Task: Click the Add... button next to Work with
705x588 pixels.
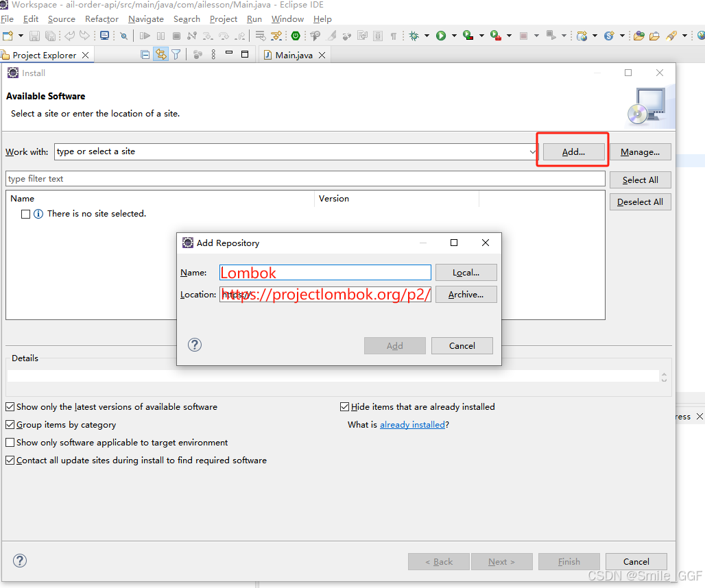Action: coord(574,152)
